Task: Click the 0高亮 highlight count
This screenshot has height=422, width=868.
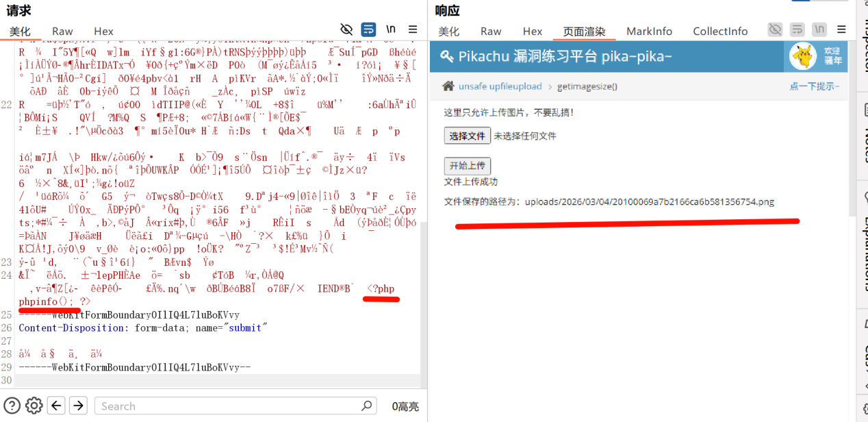Action: point(405,406)
